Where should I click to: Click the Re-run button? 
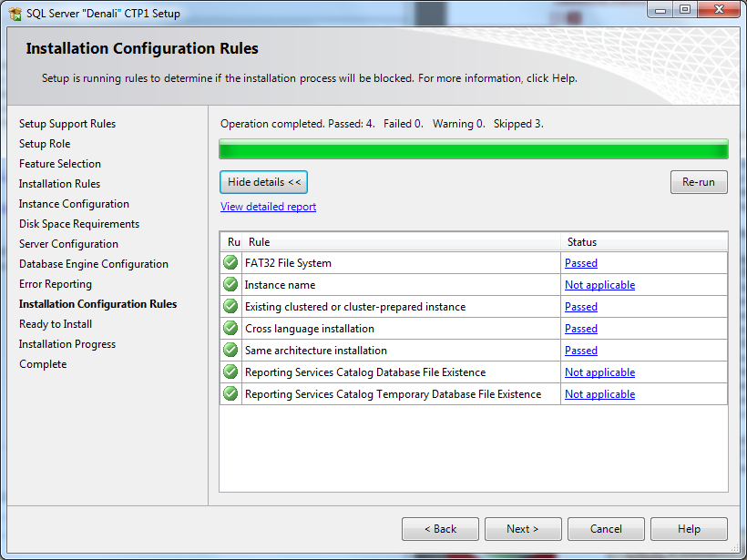pyautogui.click(x=699, y=182)
